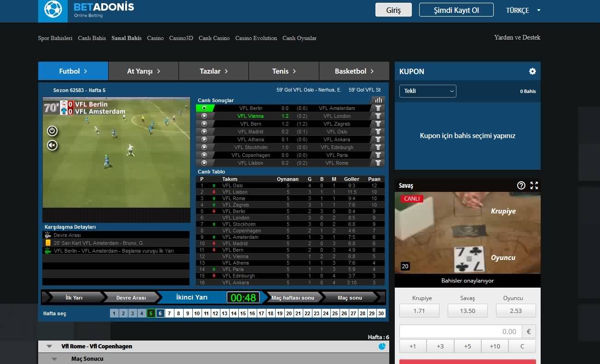The image size is (600, 364).
Task: Add +3 to the stake
Action: (x=440, y=346)
